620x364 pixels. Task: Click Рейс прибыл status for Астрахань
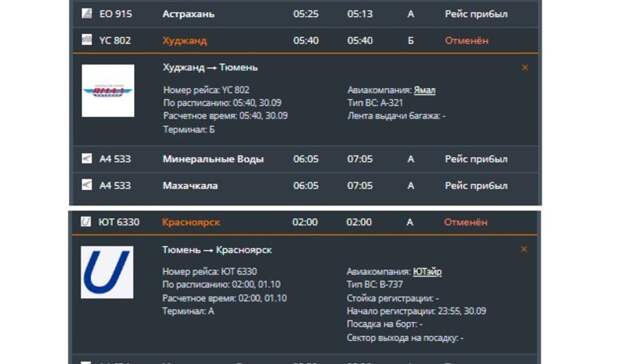click(x=476, y=14)
